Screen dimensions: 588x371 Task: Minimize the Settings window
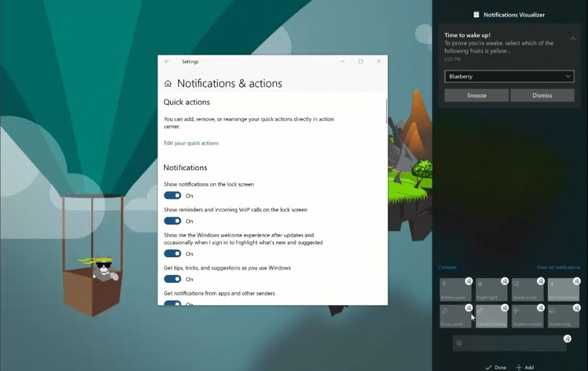pos(343,61)
